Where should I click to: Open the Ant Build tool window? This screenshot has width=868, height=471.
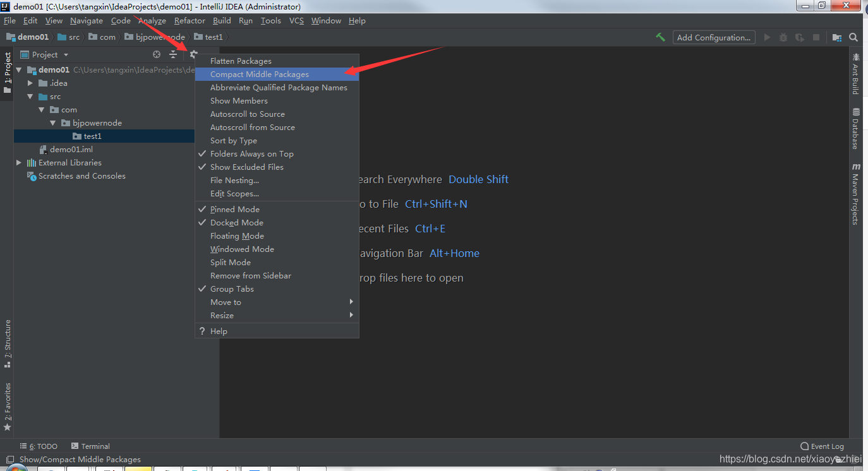[855, 75]
